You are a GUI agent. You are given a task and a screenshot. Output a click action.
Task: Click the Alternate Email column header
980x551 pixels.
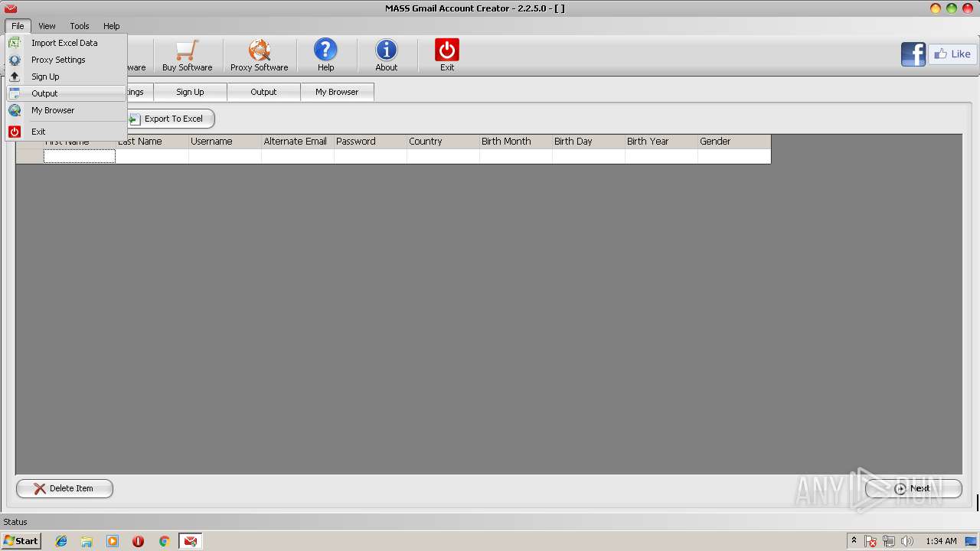click(x=298, y=142)
